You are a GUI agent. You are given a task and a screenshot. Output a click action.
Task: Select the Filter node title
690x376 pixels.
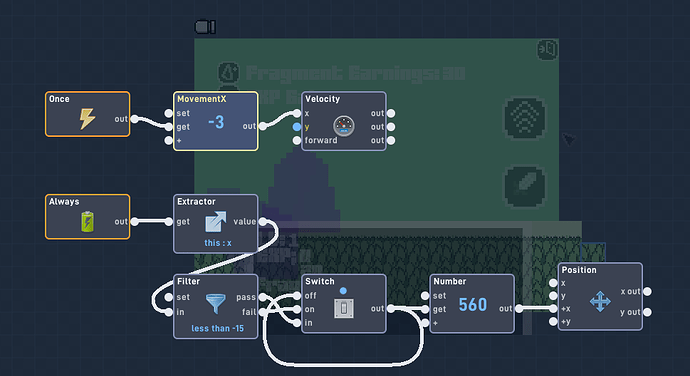(x=188, y=281)
